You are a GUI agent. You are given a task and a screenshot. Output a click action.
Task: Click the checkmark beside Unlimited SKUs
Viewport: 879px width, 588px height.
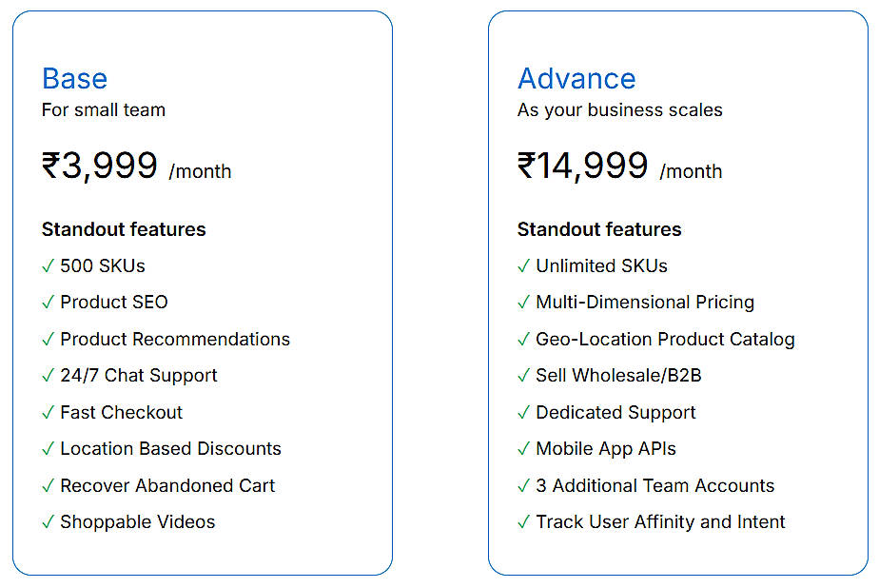pos(524,266)
